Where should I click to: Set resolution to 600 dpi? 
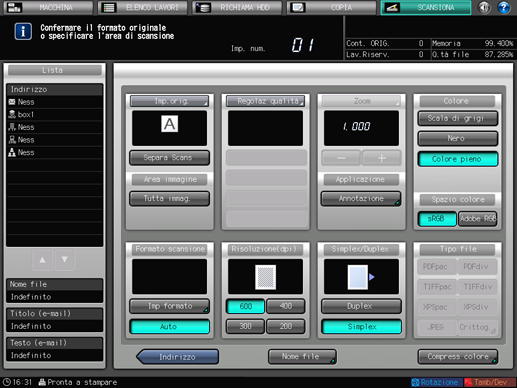coord(245,306)
